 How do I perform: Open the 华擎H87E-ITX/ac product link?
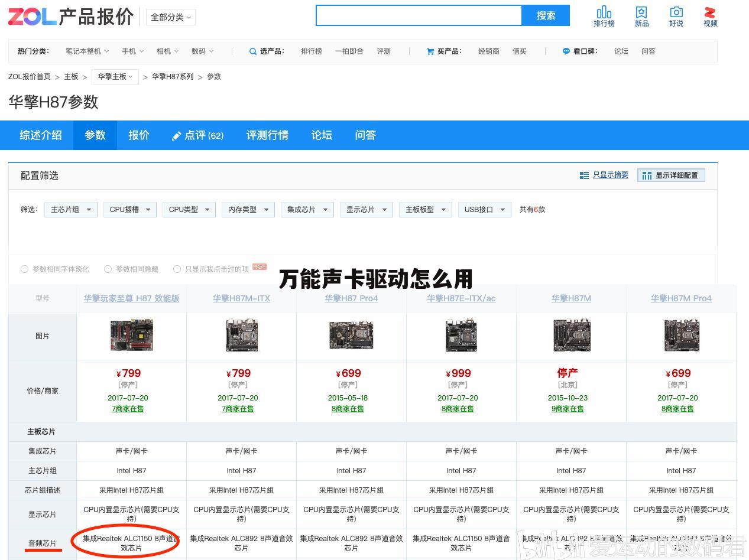click(461, 298)
